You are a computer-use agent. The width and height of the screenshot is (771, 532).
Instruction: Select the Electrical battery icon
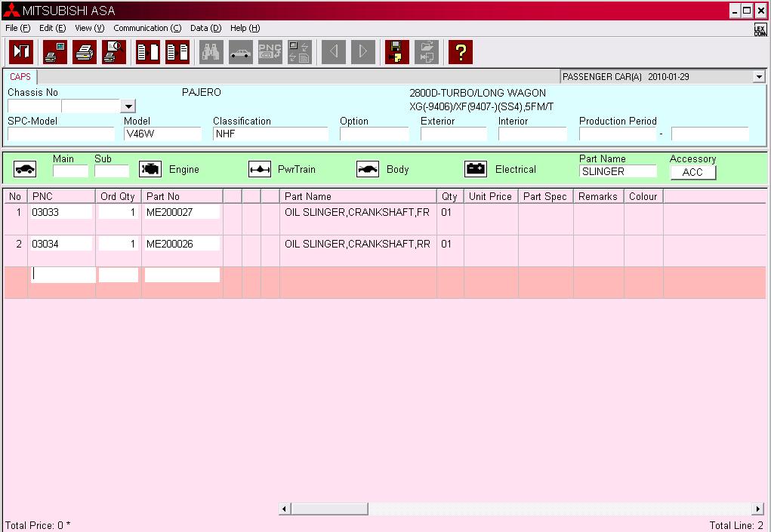click(x=476, y=170)
